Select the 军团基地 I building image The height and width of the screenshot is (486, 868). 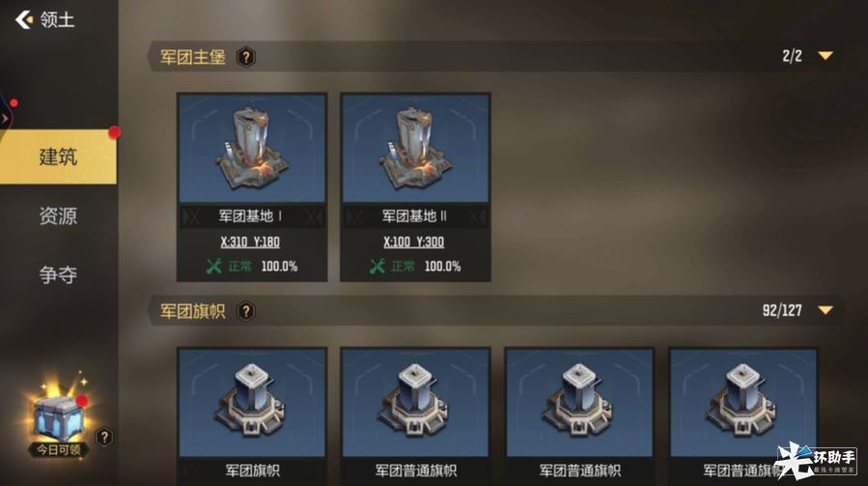252,148
